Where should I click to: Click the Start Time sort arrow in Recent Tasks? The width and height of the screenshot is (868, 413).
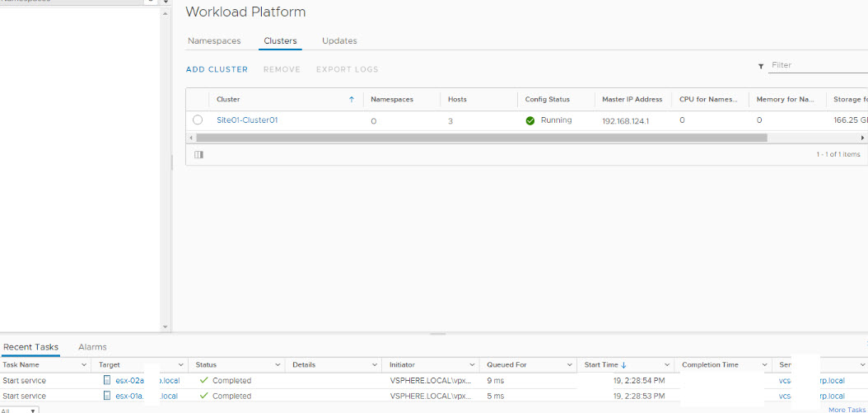[x=623, y=365]
